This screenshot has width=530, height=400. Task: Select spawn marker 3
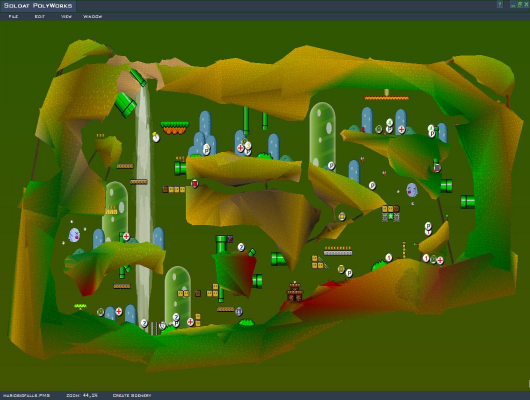pos(248,145)
